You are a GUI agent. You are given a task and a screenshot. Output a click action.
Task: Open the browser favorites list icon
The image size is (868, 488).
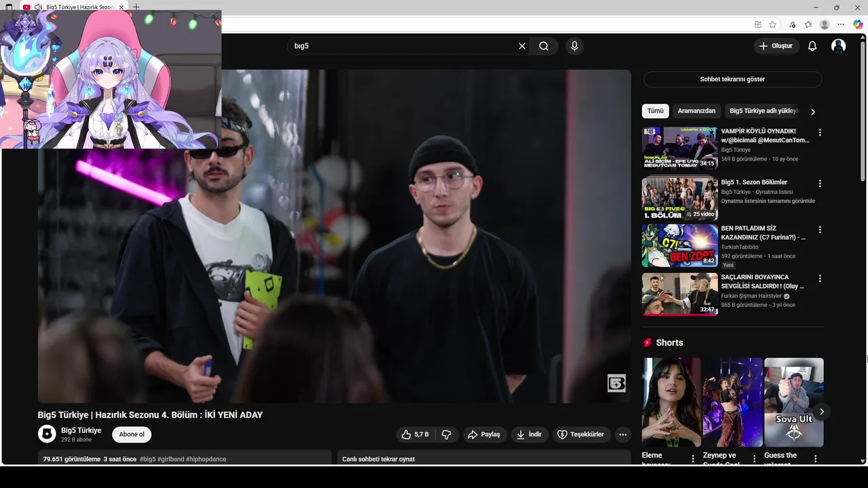click(x=808, y=24)
